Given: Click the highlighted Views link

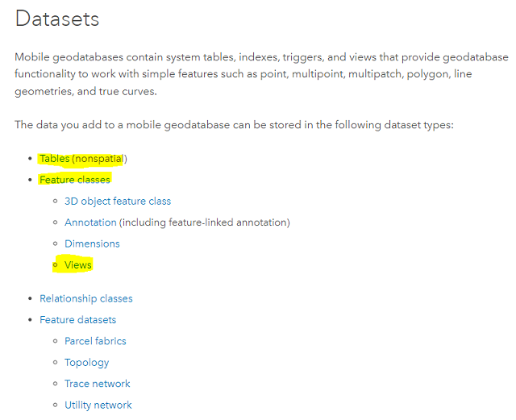Looking at the screenshot, I should [x=78, y=265].
